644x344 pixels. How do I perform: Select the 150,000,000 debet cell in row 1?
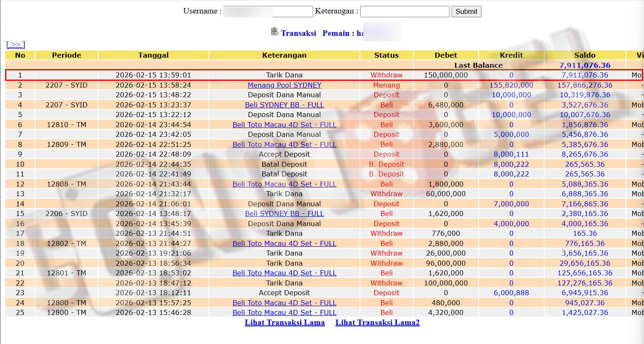(x=446, y=75)
